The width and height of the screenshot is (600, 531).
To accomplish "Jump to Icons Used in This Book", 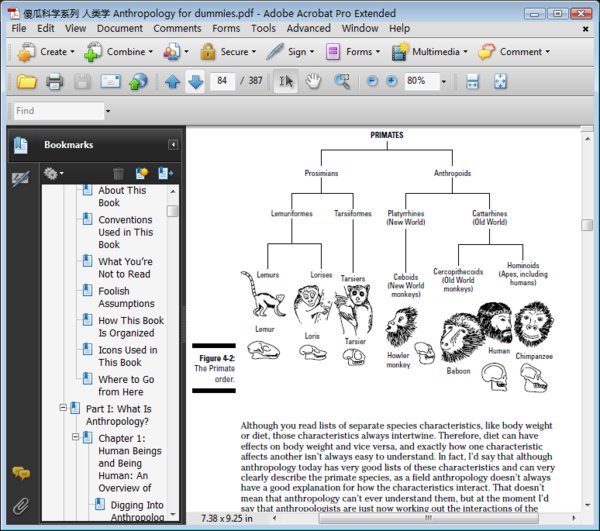I will click(x=128, y=356).
